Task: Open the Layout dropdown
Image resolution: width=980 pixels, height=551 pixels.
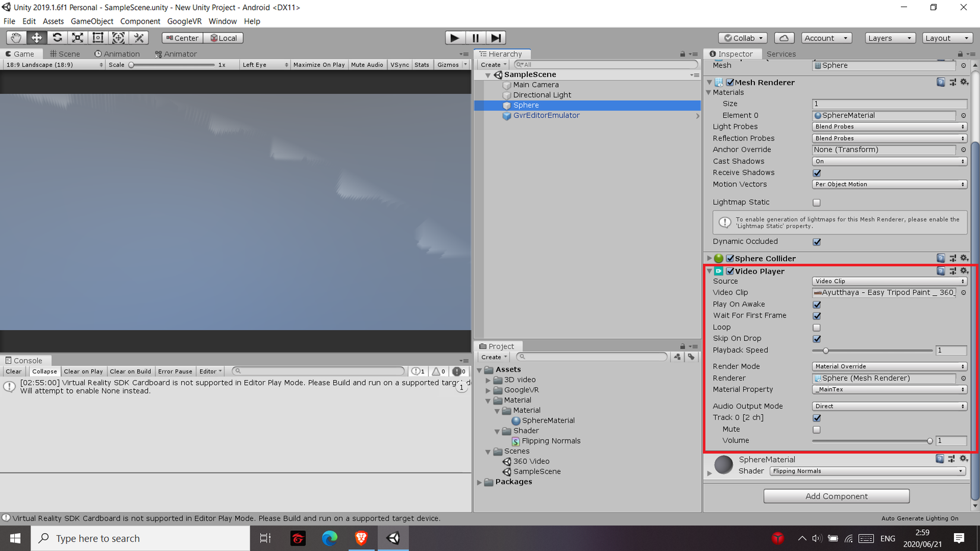Action: pyautogui.click(x=947, y=38)
